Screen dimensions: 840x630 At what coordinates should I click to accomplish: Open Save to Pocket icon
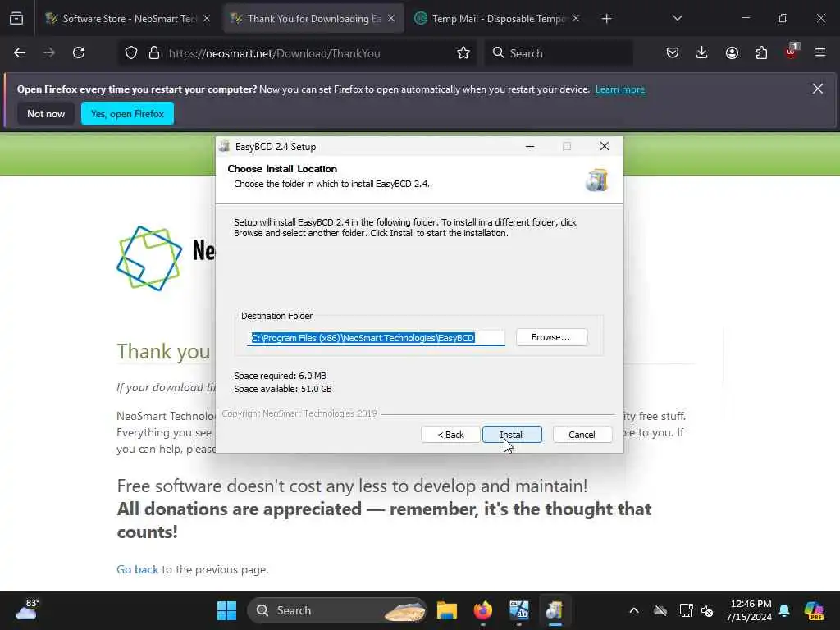coord(673,53)
